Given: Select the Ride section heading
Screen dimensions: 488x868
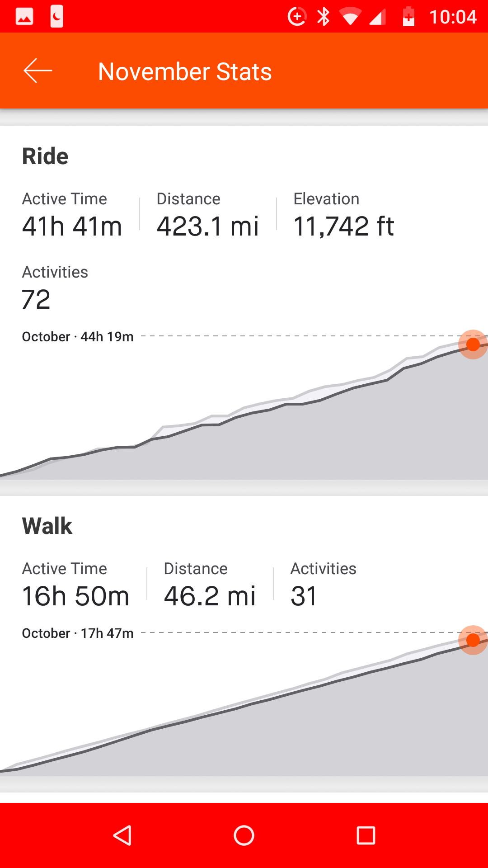Looking at the screenshot, I should [45, 156].
